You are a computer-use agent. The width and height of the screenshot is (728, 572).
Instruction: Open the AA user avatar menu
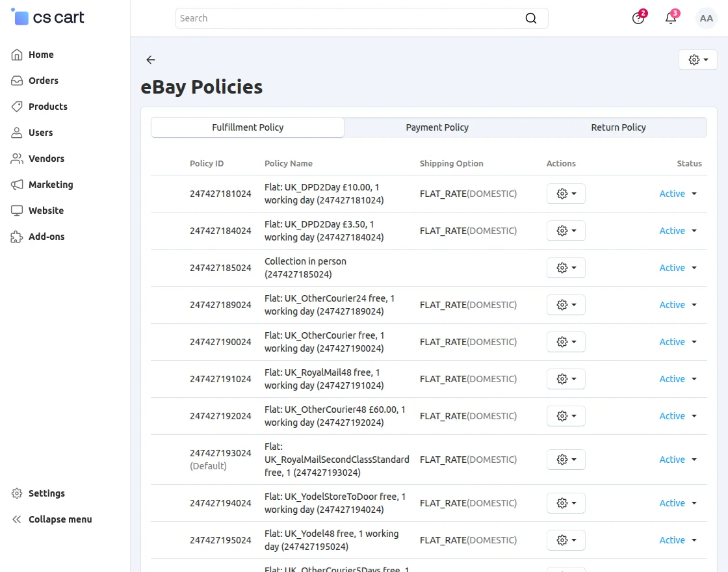(x=706, y=18)
